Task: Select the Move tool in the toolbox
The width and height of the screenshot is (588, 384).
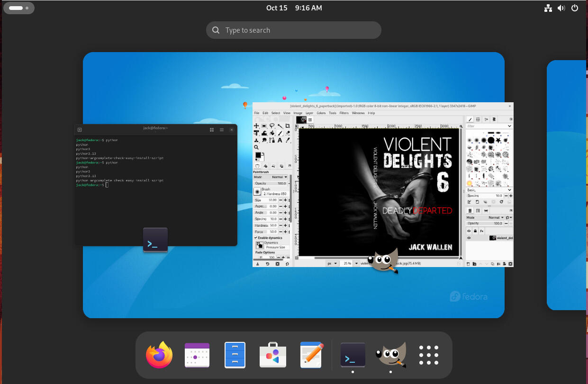Action: click(256, 126)
